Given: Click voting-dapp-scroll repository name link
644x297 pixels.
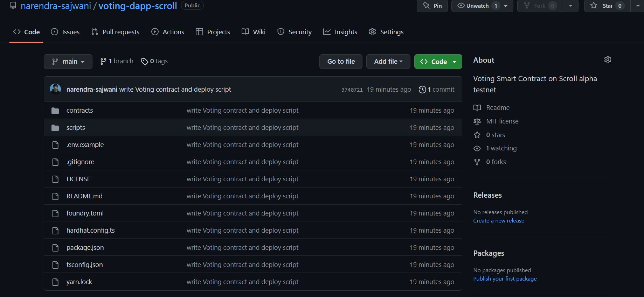Looking at the screenshot, I should [138, 6].
